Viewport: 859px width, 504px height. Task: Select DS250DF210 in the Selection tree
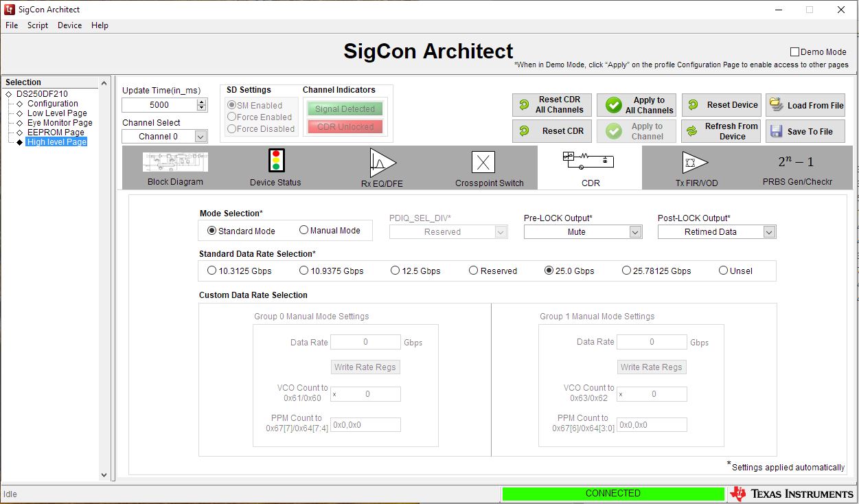[x=42, y=94]
